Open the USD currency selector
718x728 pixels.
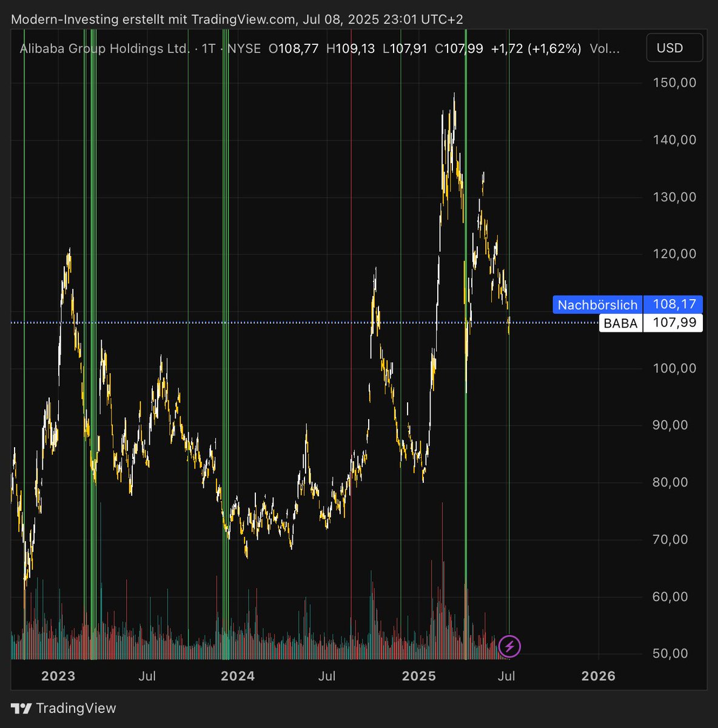pos(674,48)
